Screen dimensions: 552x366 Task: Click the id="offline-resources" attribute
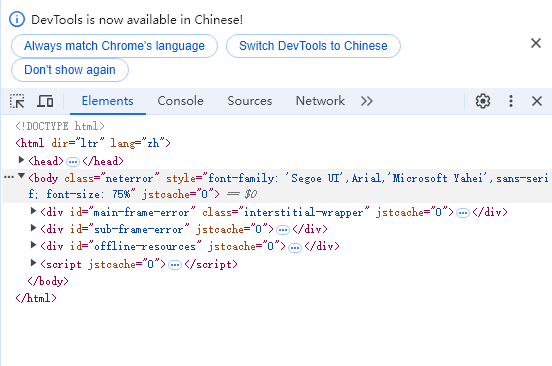(x=136, y=246)
